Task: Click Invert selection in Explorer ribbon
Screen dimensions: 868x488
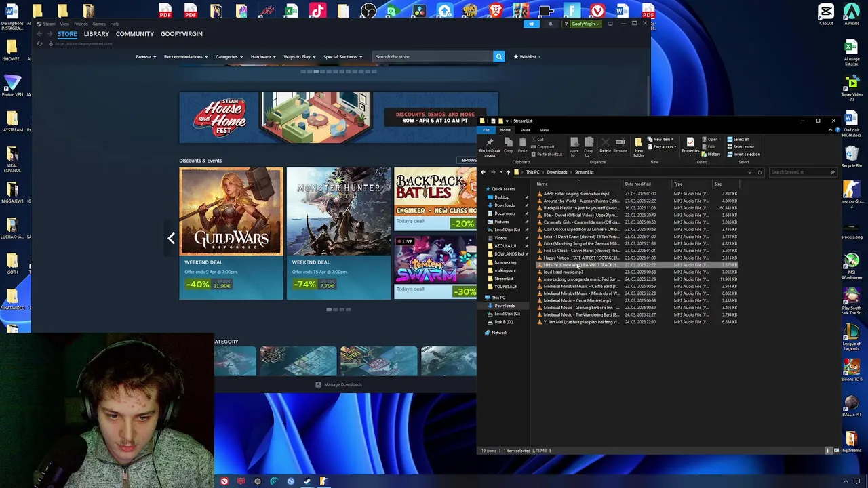Action: 743,154
